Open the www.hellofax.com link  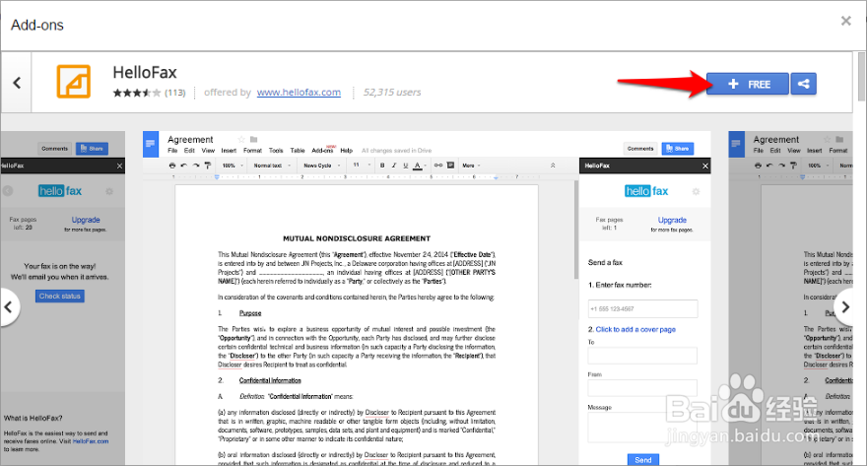click(x=299, y=93)
